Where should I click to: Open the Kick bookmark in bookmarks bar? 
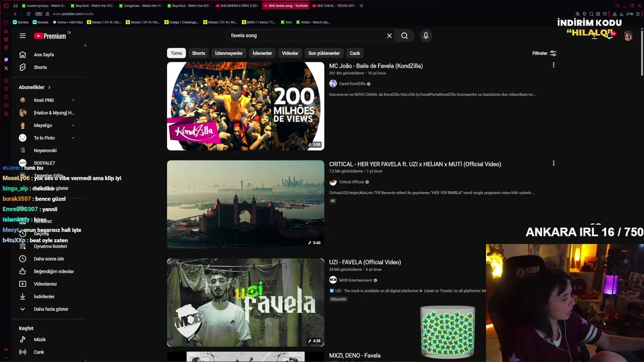click(286, 22)
